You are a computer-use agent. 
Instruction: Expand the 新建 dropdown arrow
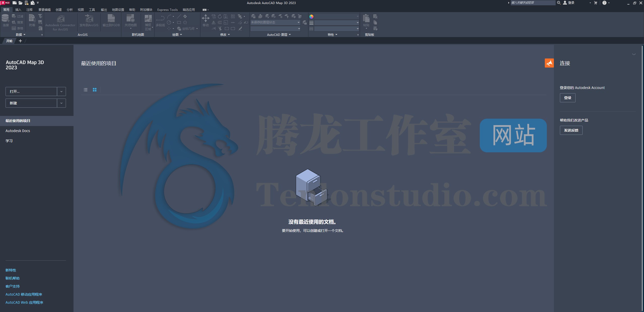tap(61, 103)
